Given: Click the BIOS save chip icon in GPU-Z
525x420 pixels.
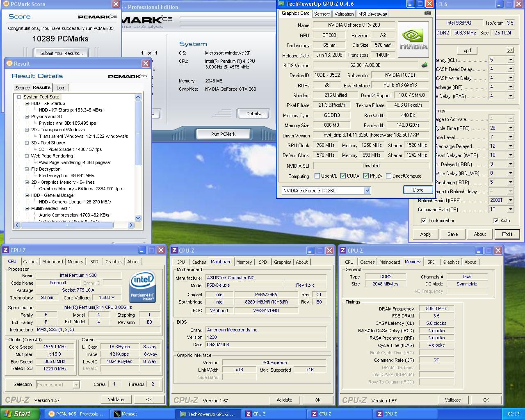Looking at the screenshot, I should coord(425,65).
